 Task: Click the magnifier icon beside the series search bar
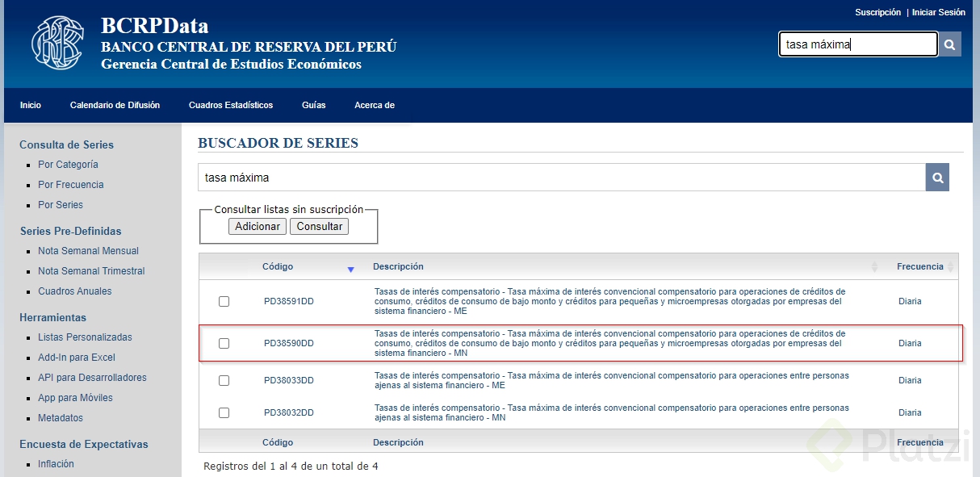(936, 177)
